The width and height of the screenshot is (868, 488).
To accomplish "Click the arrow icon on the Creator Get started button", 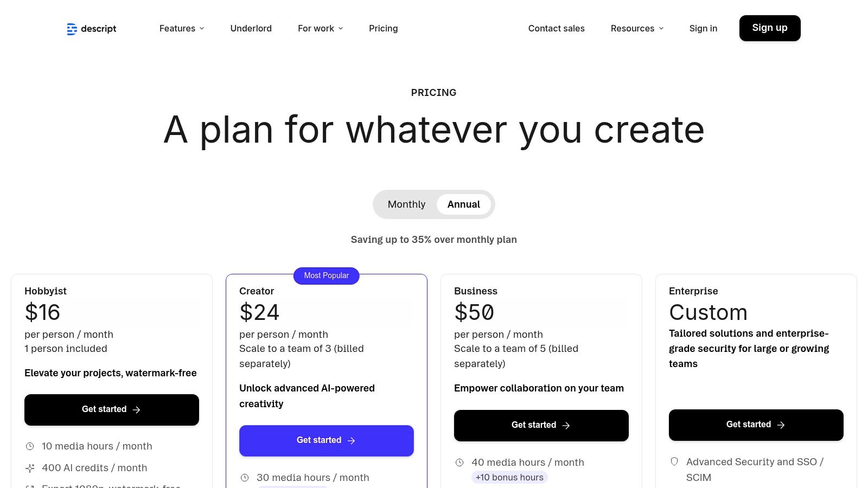I will click(352, 441).
